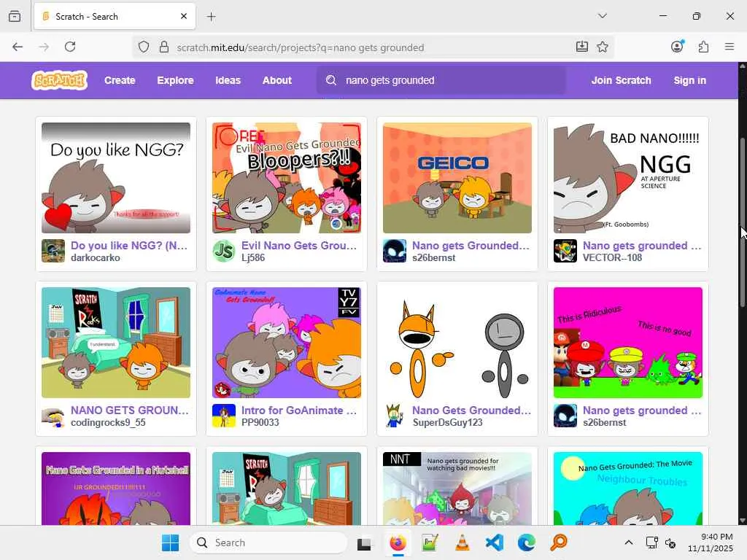Click Sign in

[x=690, y=80]
